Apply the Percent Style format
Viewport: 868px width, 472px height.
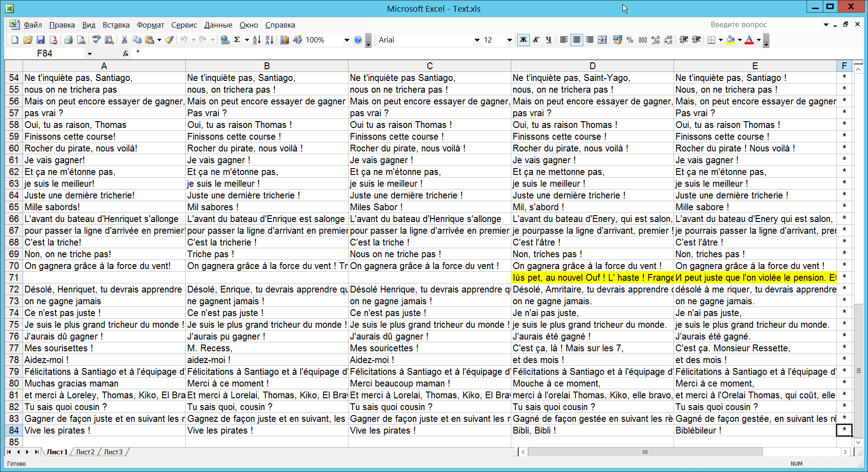[630, 40]
